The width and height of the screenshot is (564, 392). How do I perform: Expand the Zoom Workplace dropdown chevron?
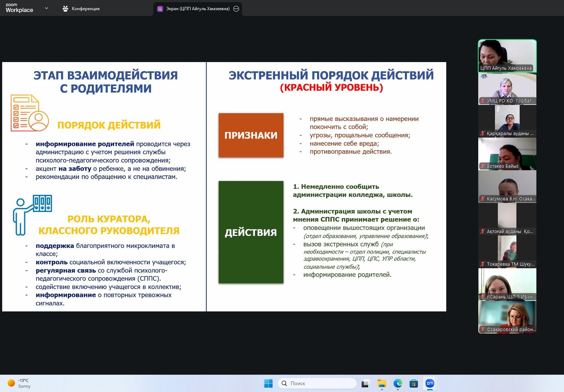tap(46, 8)
